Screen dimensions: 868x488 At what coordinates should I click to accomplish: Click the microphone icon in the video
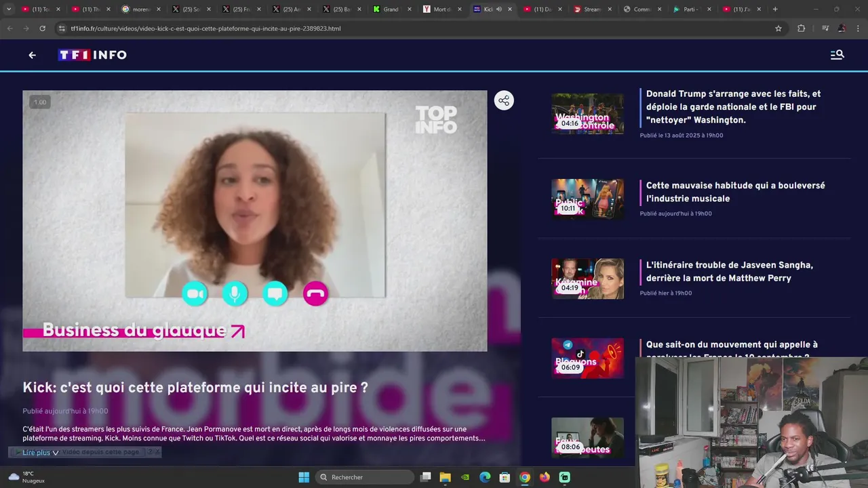click(235, 293)
